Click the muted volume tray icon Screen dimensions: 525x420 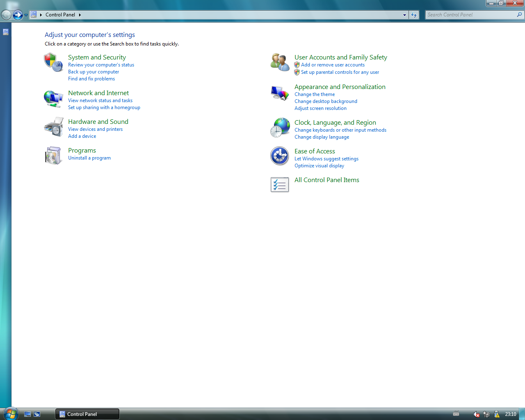point(476,414)
